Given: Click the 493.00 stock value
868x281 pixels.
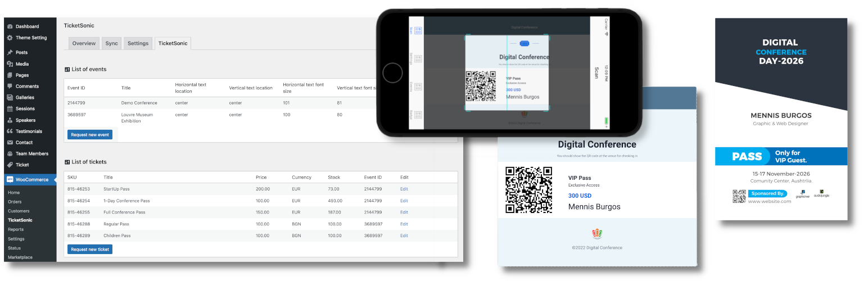Looking at the screenshot, I should coord(335,201).
